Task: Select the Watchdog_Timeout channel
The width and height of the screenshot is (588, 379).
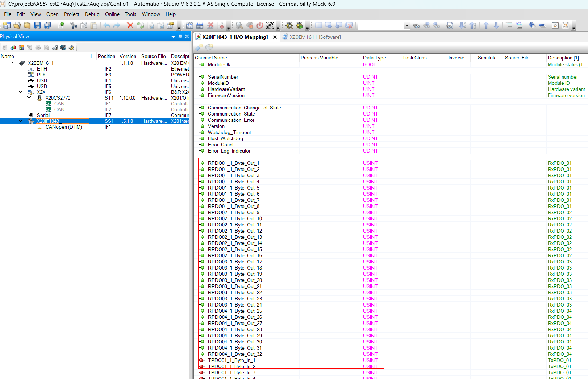Action: point(229,132)
